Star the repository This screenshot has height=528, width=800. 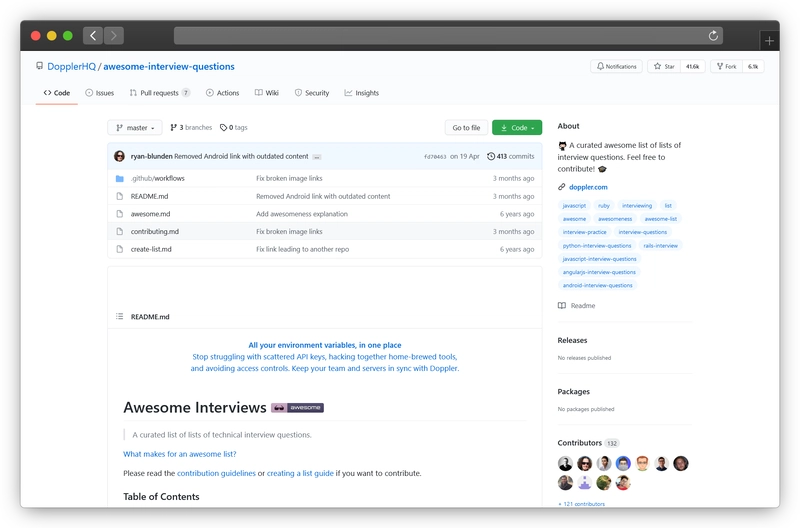(x=664, y=66)
